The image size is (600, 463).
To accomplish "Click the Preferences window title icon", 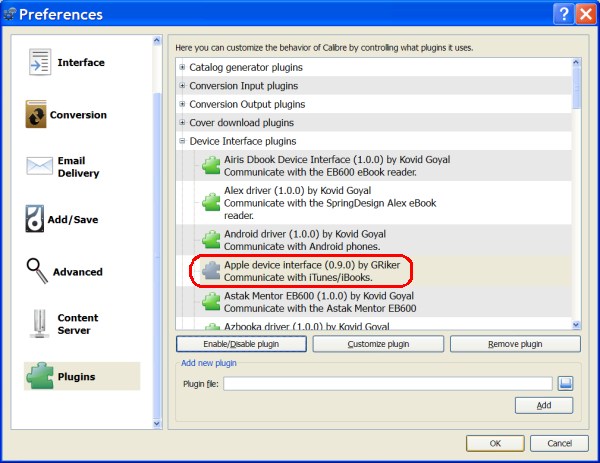I will point(10,14).
